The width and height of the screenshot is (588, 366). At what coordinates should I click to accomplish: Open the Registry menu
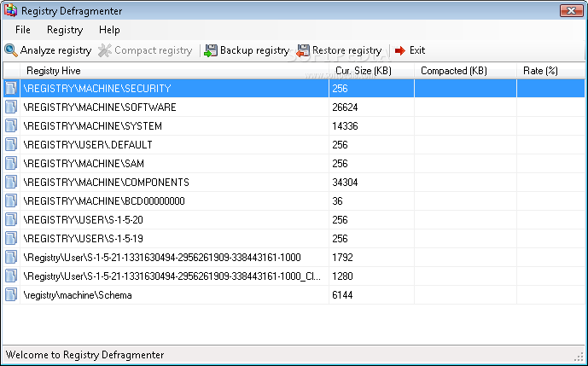point(65,30)
